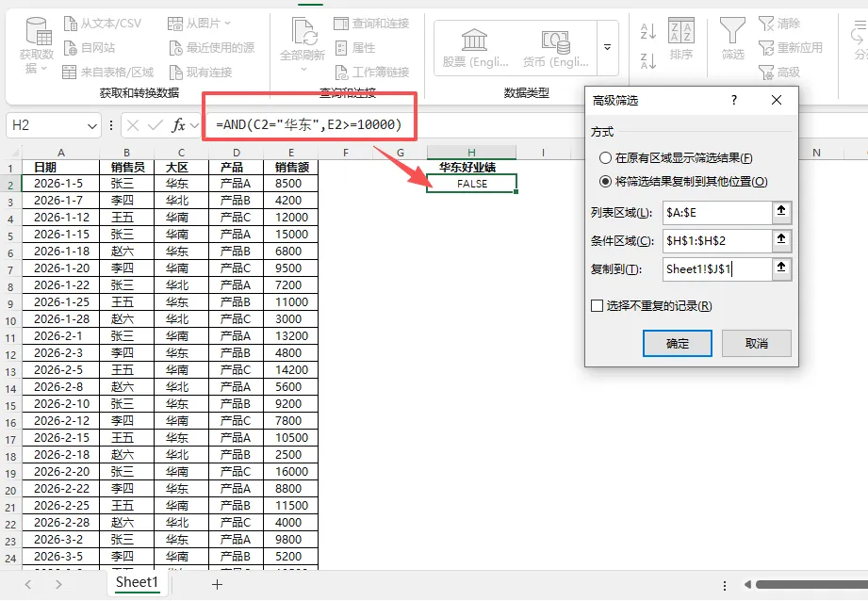Viewport: 868px width, 601px height.
Task: Go to next sheet with right arrow
Action: (58, 584)
